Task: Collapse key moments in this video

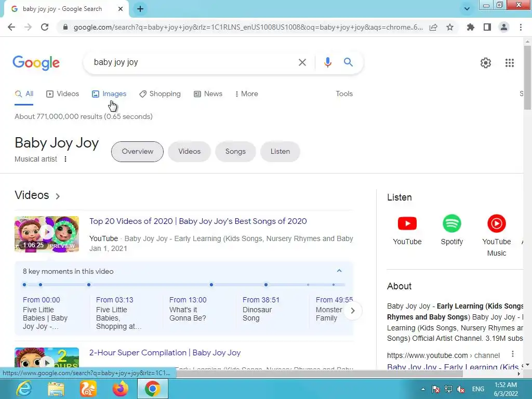Action: (x=339, y=271)
